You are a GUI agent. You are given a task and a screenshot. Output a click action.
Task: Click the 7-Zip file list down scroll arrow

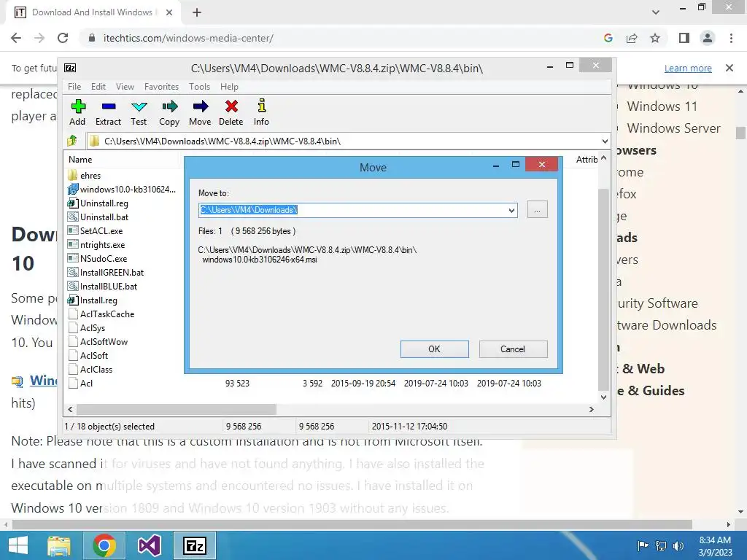(x=603, y=397)
